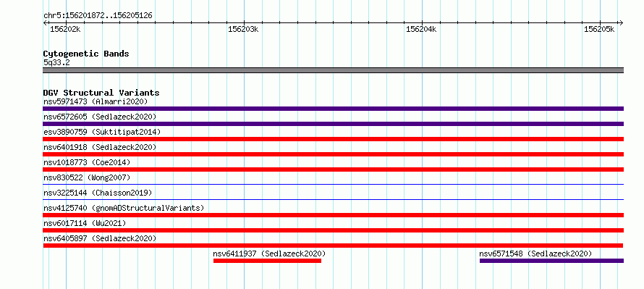Select the DGV Structural Variants track title
Image resolution: width=644 pixels, height=289 pixels.
point(101,93)
